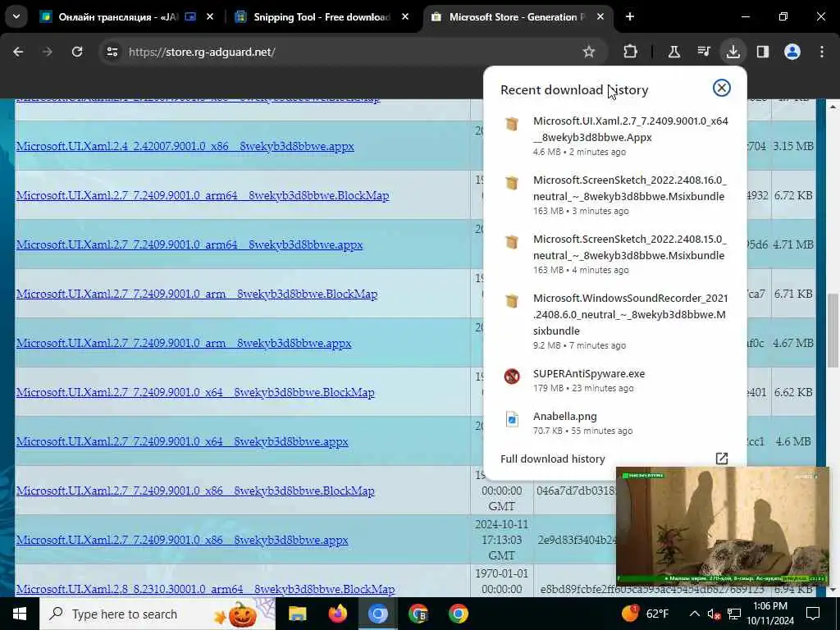Open site information icon in address bar
Viewport: 840px width, 630px height.
(x=112, y=52)
